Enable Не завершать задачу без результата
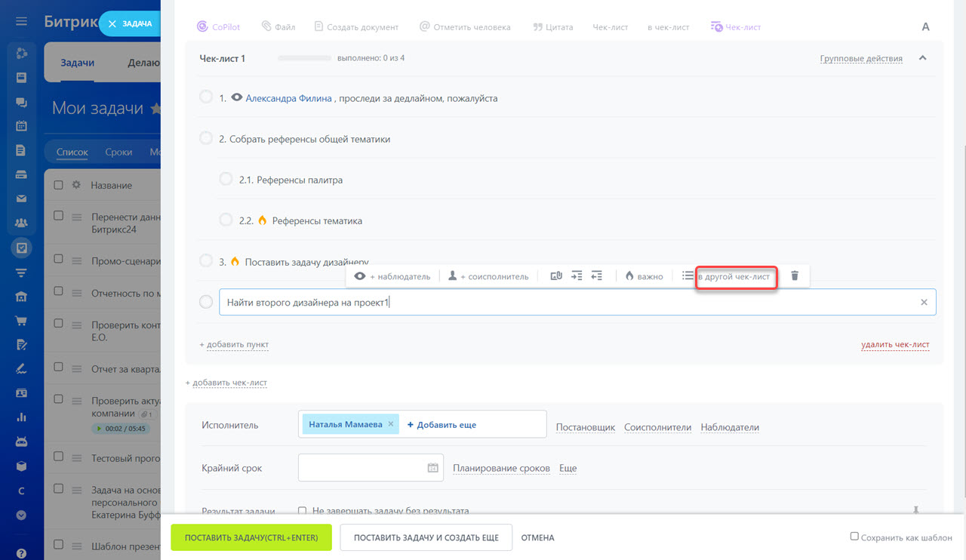Viewport: 966px width, 560px height. click(303, 511)
